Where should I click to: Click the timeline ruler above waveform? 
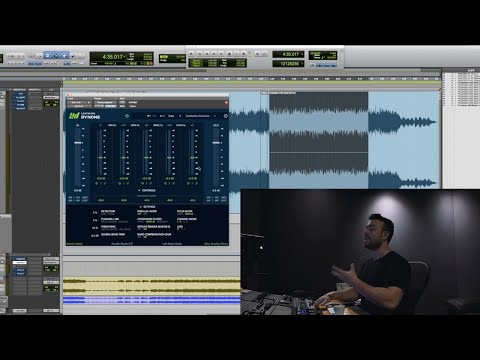click(252, 79)
